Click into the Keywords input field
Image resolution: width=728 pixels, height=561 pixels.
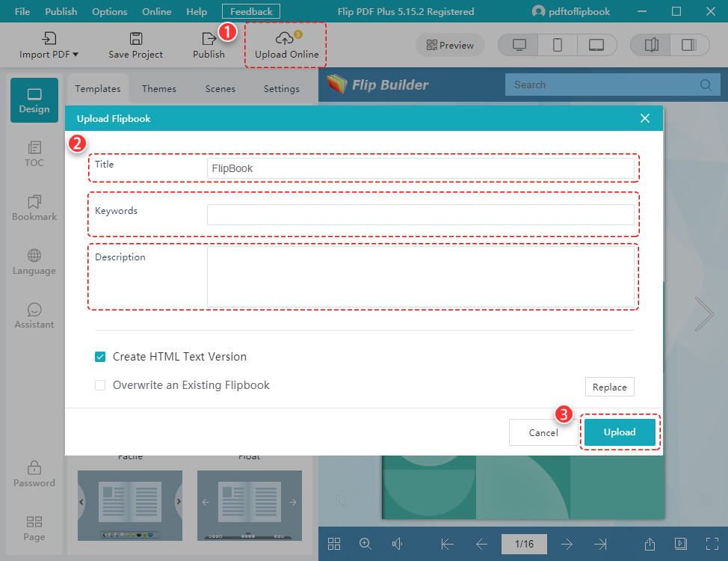click(x=420, y=215)
